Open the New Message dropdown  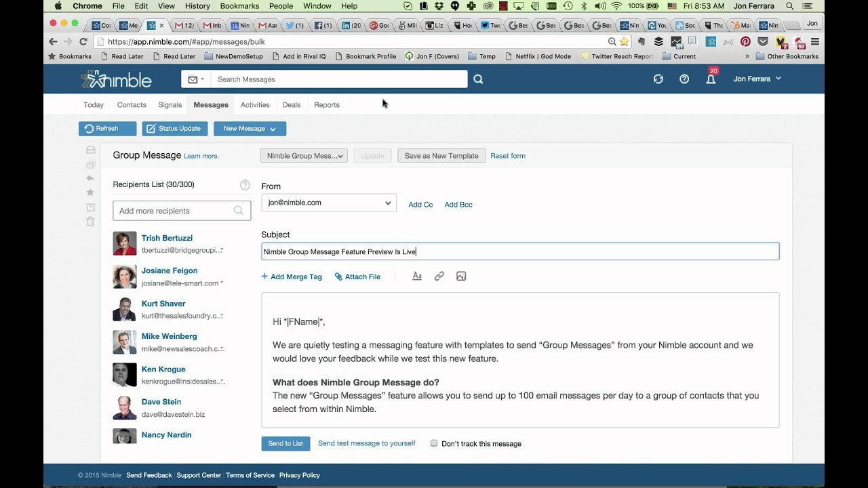tap(250, 128)
